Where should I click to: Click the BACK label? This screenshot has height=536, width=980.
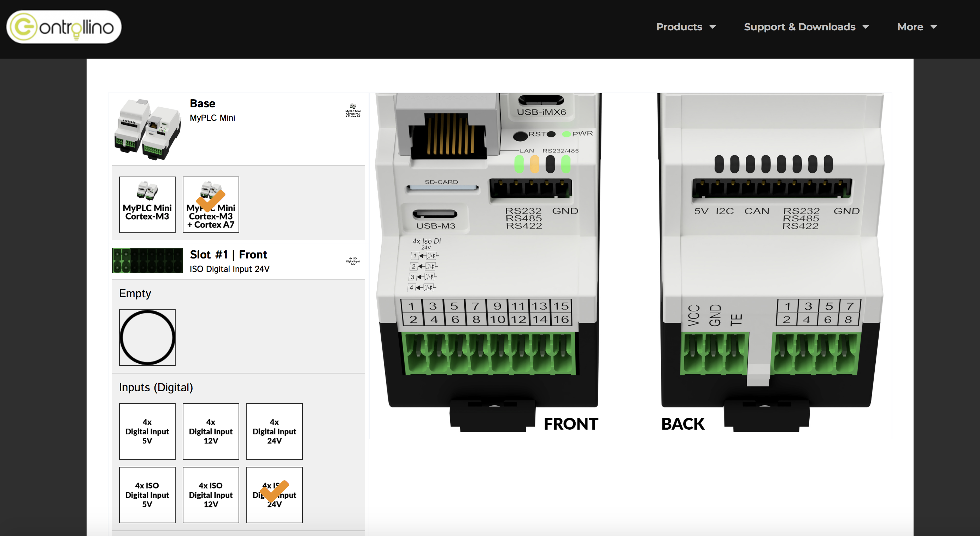[x=683, y=424]
